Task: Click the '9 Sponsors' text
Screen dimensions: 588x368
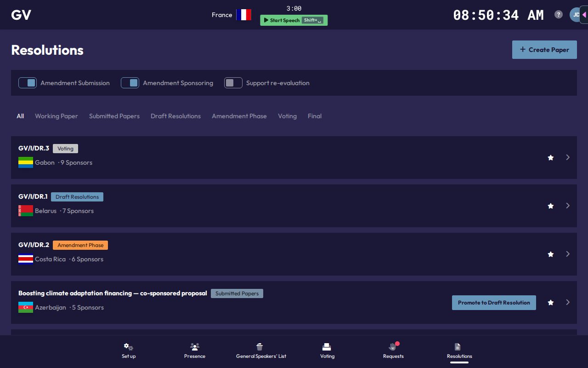Action: [76, 162]
